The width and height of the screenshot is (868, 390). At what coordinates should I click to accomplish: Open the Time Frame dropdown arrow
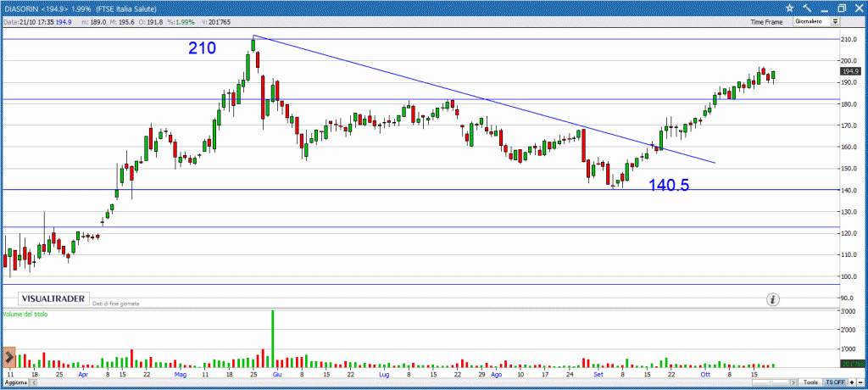[x=835, y=21]
